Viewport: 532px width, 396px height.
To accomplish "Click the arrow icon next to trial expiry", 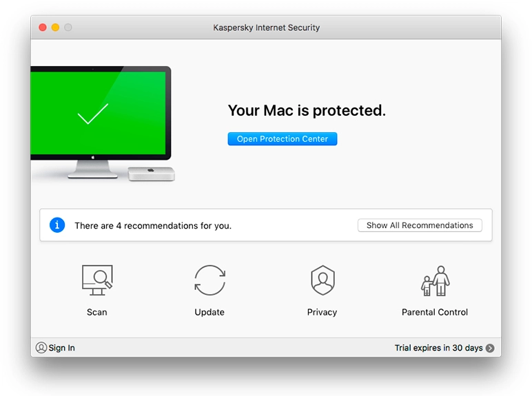I will tap(490, 348).
